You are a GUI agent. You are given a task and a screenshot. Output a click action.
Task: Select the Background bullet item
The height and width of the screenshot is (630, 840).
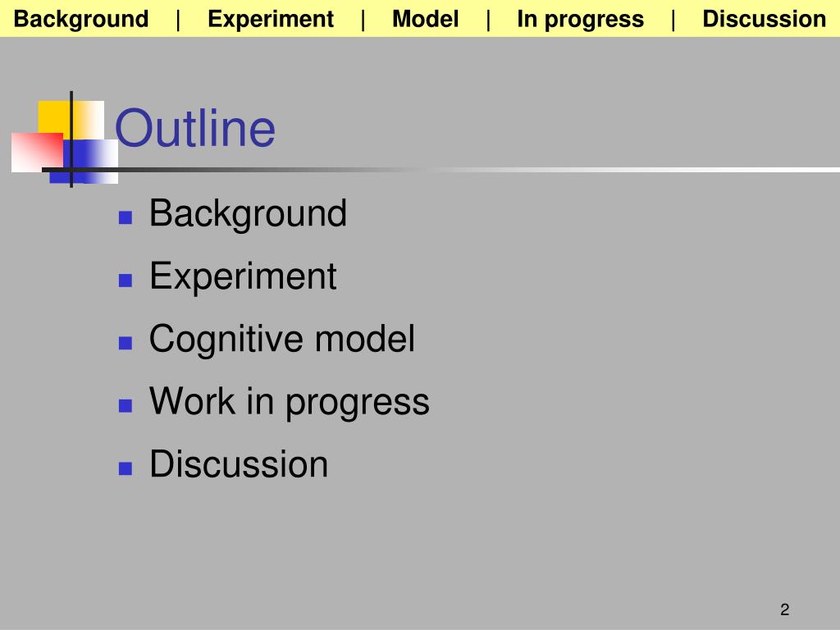tap(248, 213)
